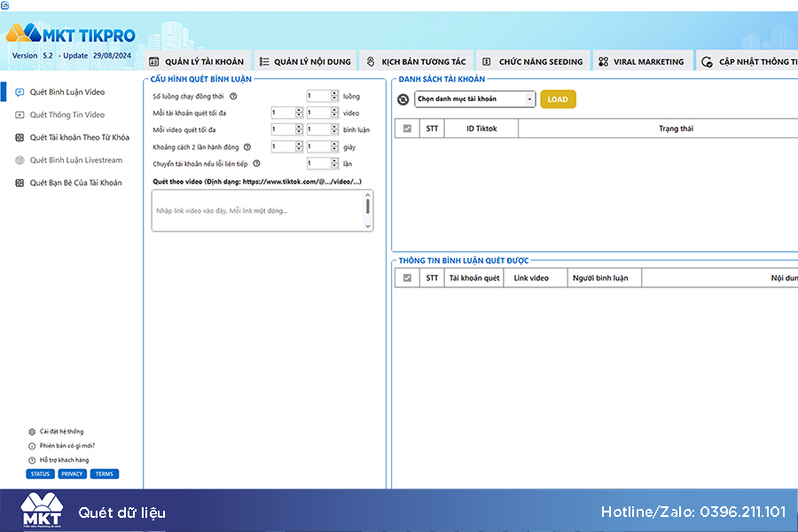The height and width of the screenshot is (532, 798).
Task: Click the play icon beside Quét Thông Tin Video
Action: click(20, 115)
